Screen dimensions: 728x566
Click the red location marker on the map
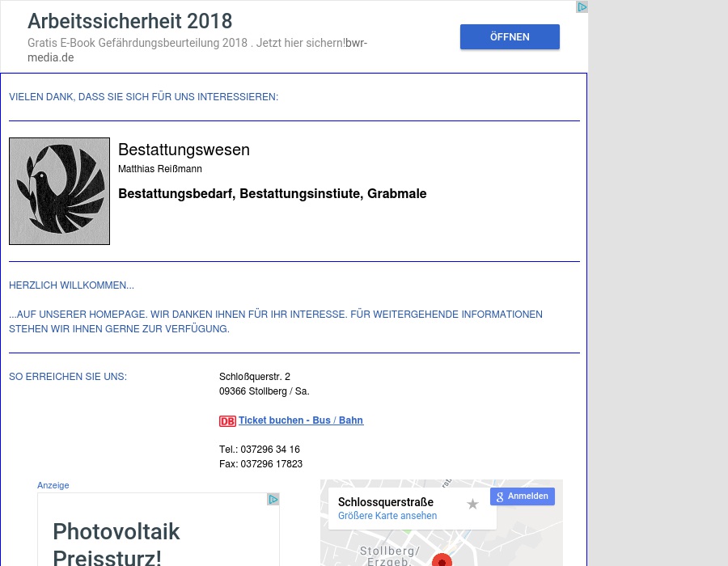[442, 560]
